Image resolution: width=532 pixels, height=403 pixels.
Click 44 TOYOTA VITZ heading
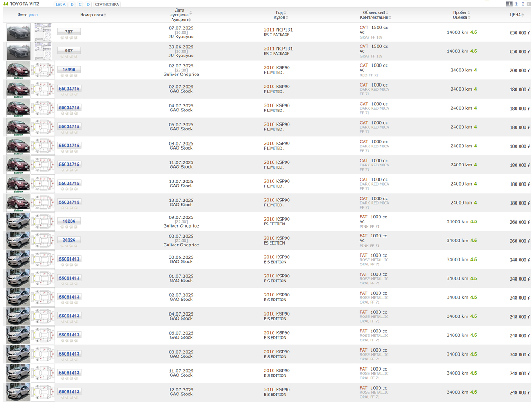click(x=21, y=4)
